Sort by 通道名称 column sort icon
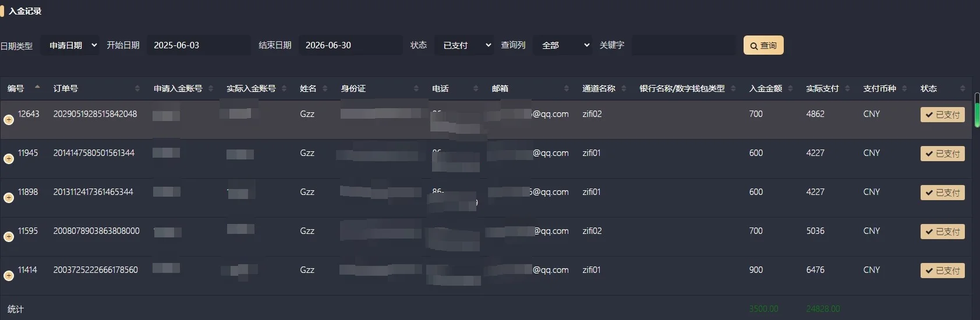 [x=624, y=88]
